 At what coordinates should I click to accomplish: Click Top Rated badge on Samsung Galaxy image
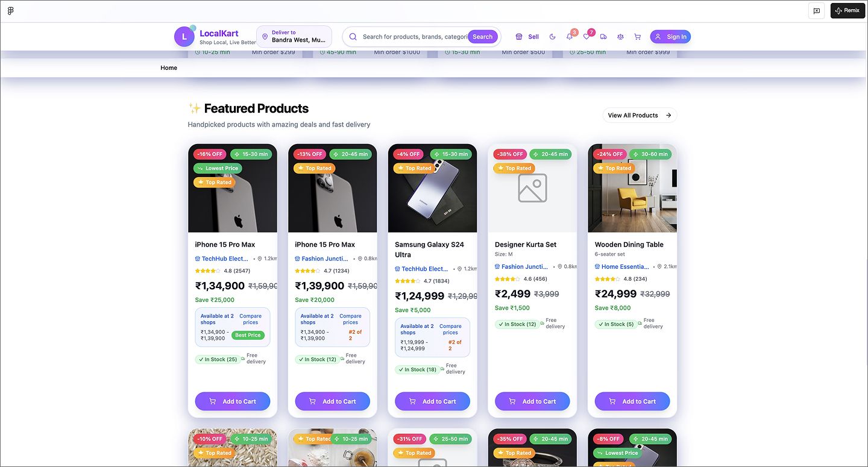click(414, 168)
